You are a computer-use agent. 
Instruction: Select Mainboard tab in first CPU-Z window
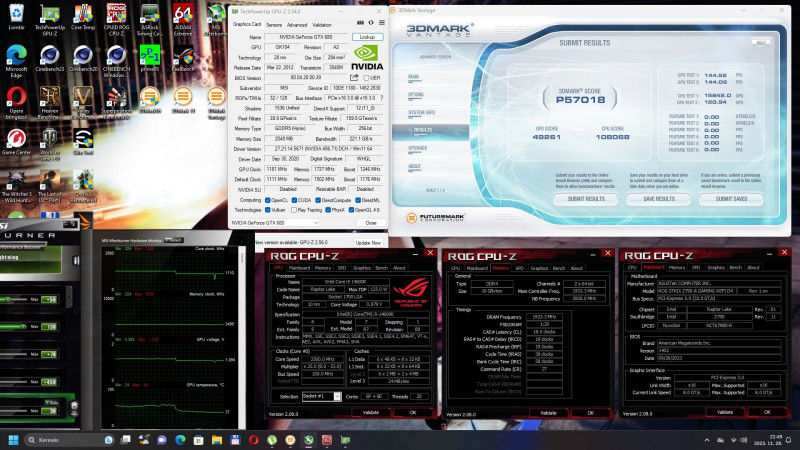click(x=299, y=268)
